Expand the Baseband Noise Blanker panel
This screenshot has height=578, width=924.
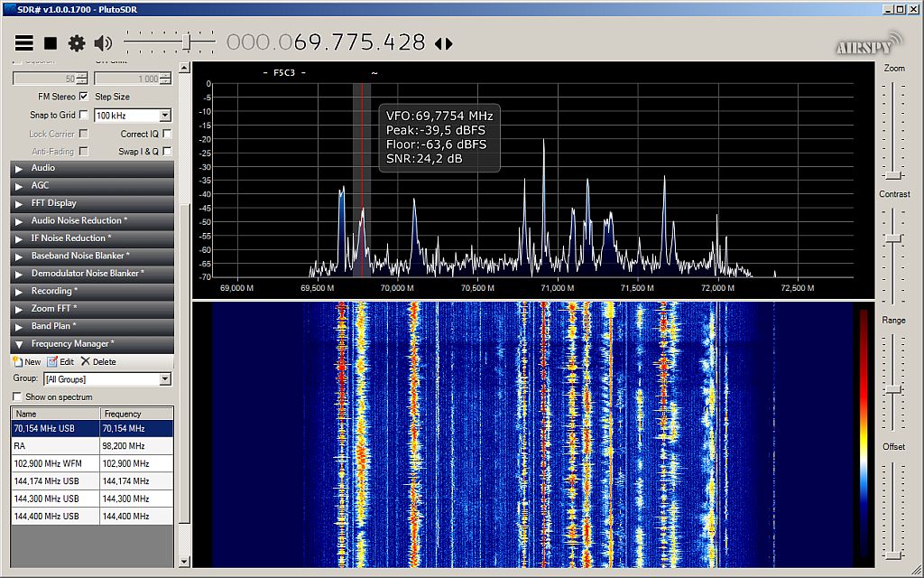[92, 256]
